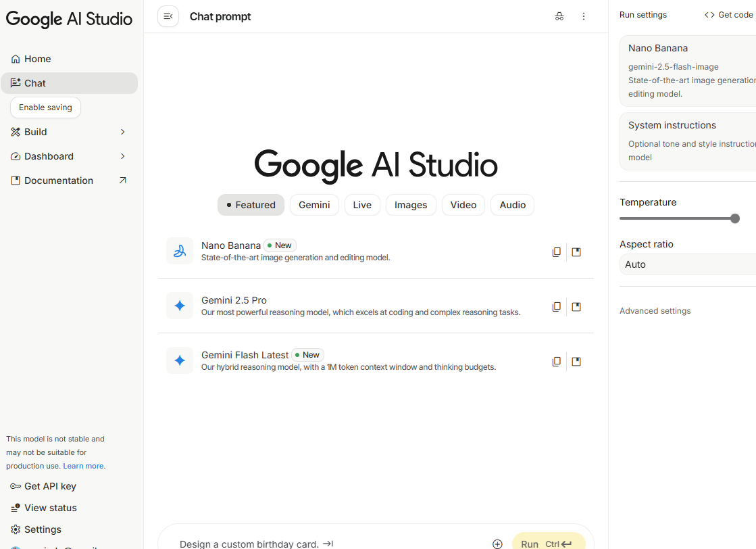Click the plus insert media icon

click(497, 544)
